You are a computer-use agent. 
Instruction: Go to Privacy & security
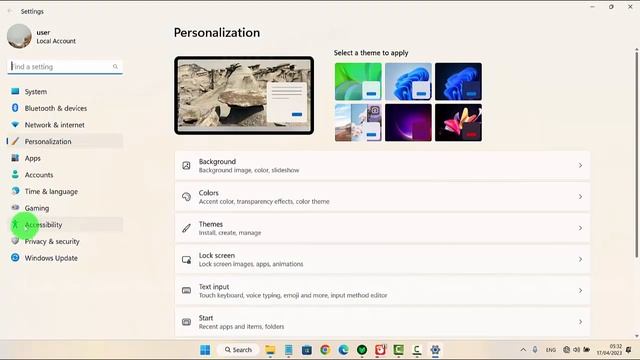(x=65, y=241)
